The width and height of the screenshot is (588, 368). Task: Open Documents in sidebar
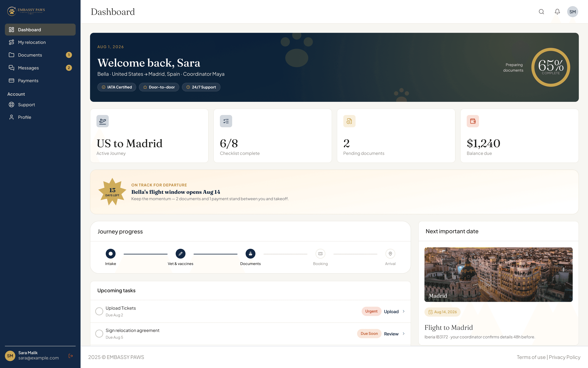pos(40,55)
